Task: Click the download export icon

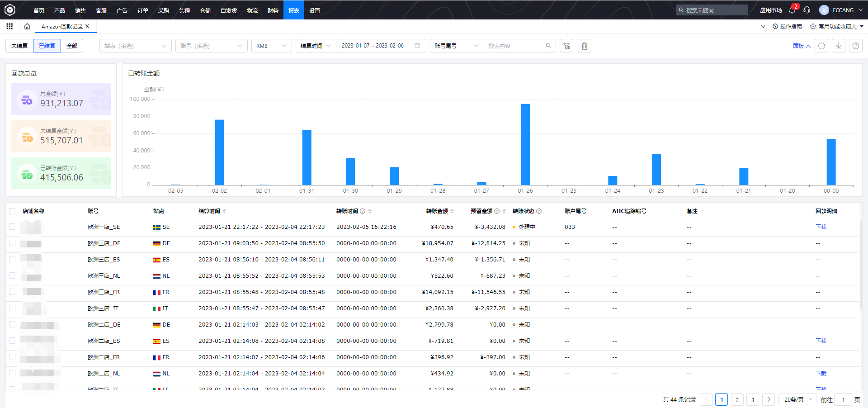Action: tap(839, 46)
